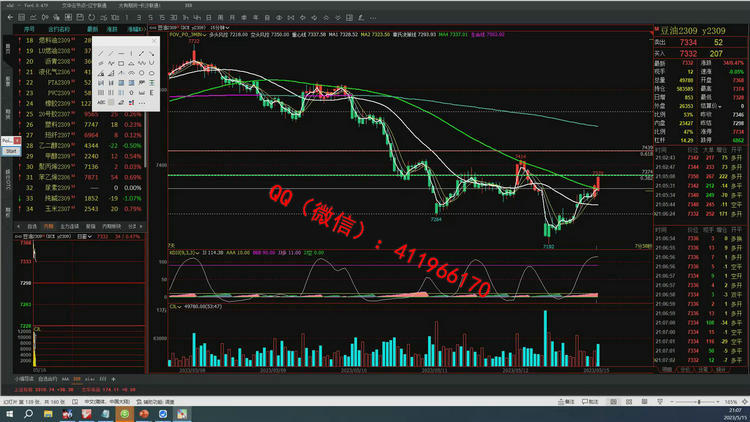Select the straight line drawing tool

tap(101, 54)
